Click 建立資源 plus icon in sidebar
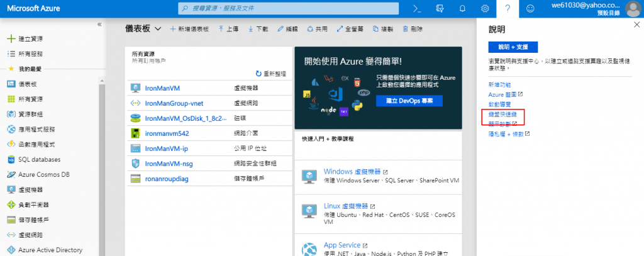 click(11, 39)
